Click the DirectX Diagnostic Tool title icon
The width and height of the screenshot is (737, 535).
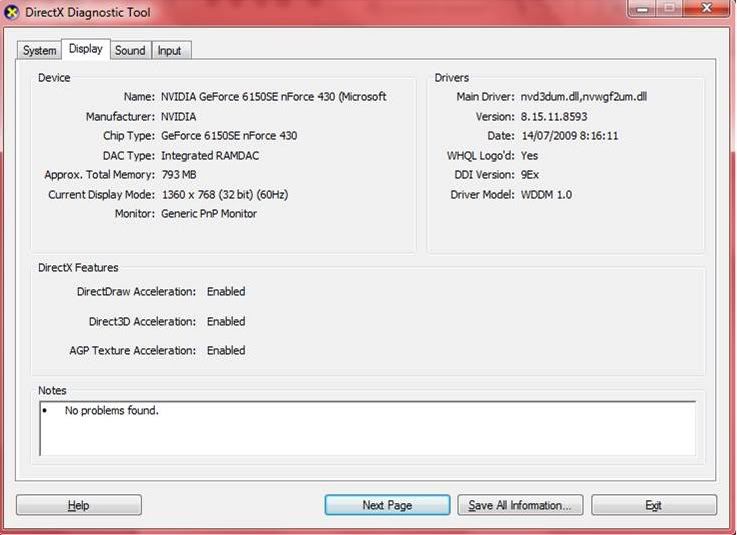(x=11, y=12)
